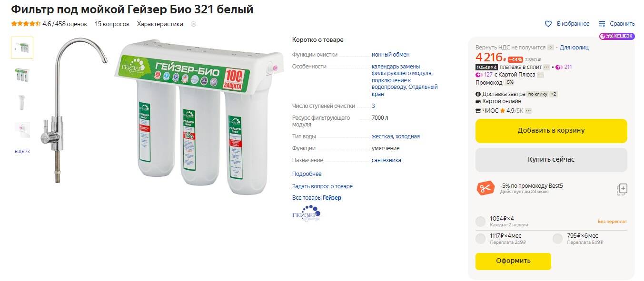The width and height of the screenshot is (644, 281).
Task: Click the small icon next to Характеристики
Action: 193,24
